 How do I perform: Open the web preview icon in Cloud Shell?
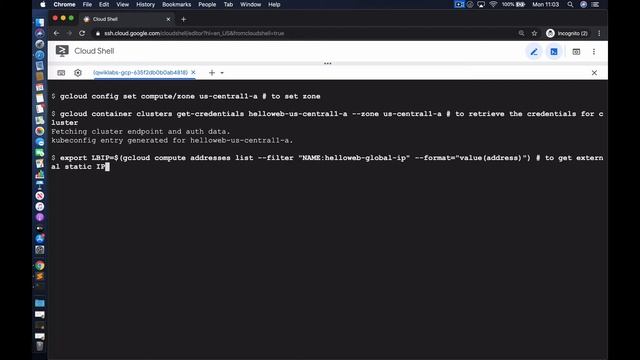pyautogui.click(x=576, y=52)
